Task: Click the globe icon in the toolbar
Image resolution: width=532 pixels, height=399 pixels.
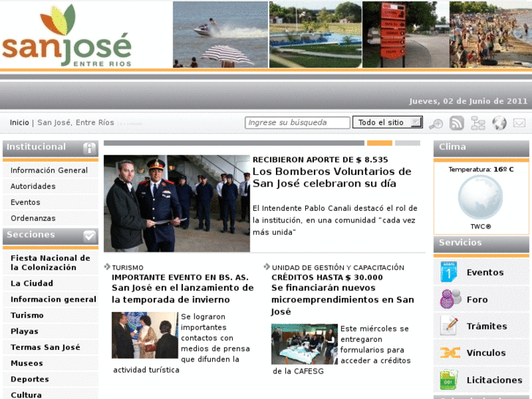Action: tap(499, 123)
